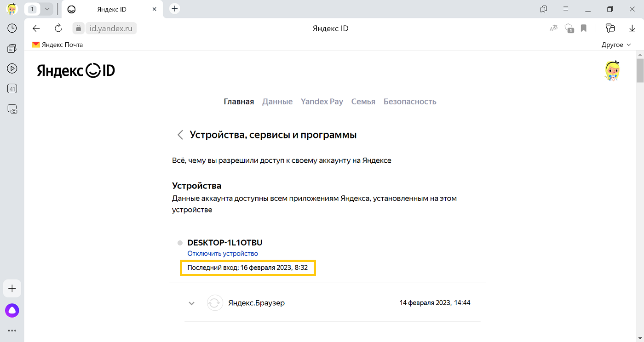Click the Яндекс.Браузер sync icon
The image size is (644, 342).
(215, 303)
